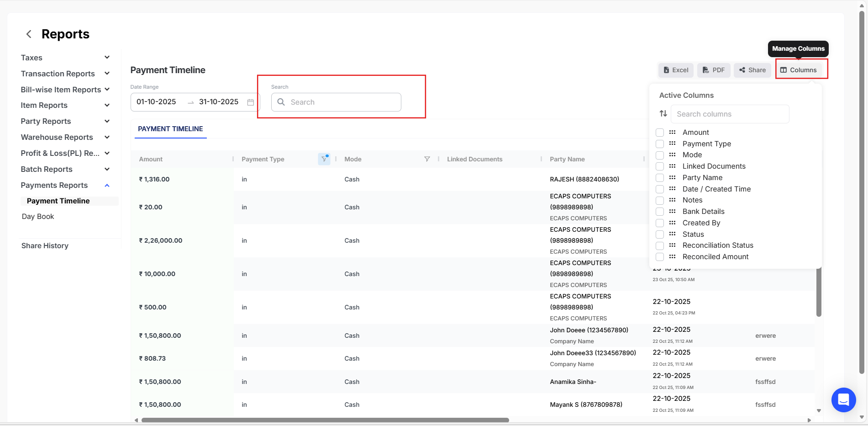The height and width of the screenshot is (426, 868).
Task: Grab the drag handle next to Amount
Action: 672,133
